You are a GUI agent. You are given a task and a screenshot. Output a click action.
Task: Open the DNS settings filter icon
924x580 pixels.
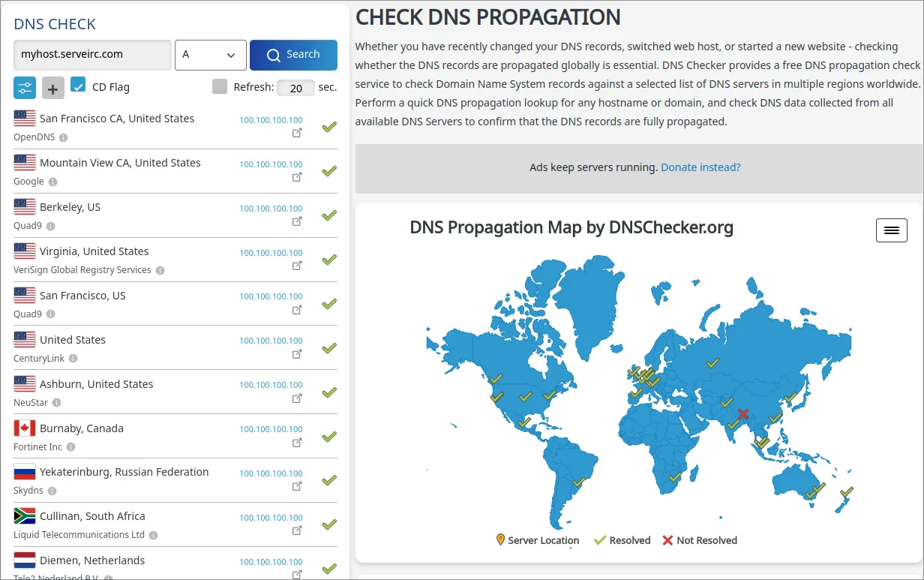(x=25, y=88)
